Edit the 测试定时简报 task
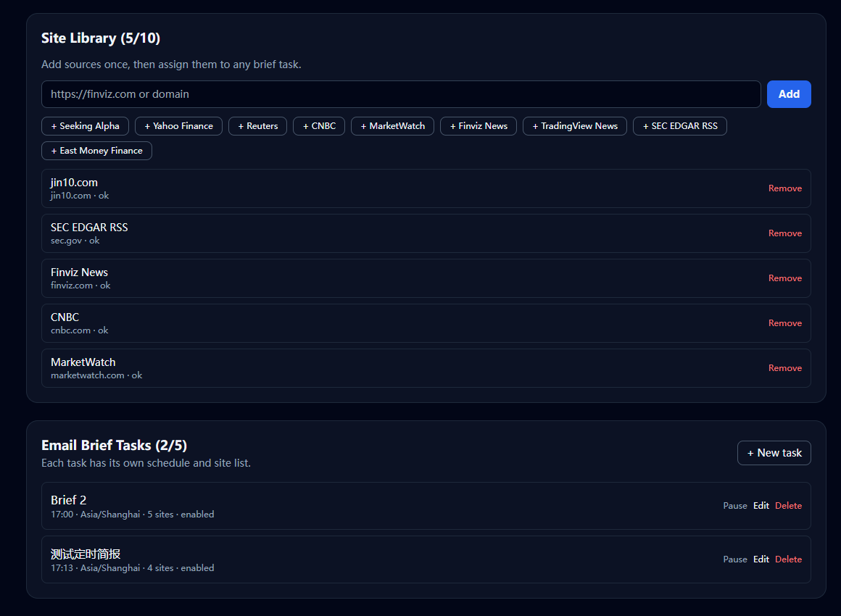The height and width of the screenshot is (616, 841). click(x=761, y=559)
